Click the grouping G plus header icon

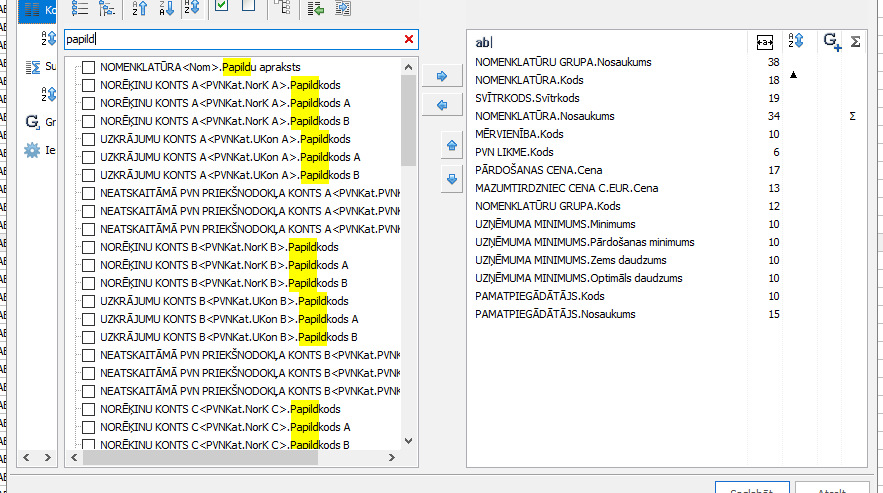(x=832, y=42)
